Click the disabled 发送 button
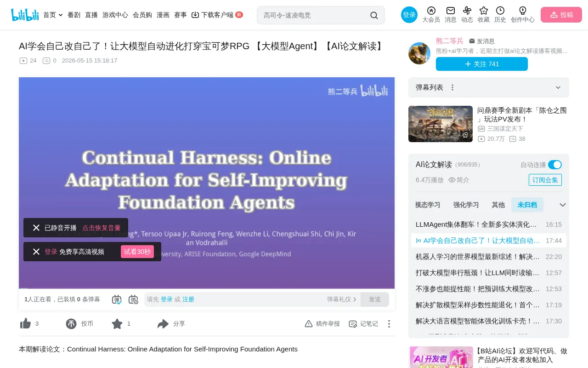Screen dimensions: 588x368 [x=375, y=299]
